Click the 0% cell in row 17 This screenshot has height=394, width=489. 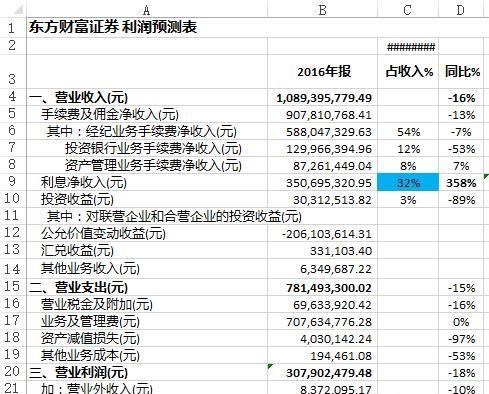(461, 322)
